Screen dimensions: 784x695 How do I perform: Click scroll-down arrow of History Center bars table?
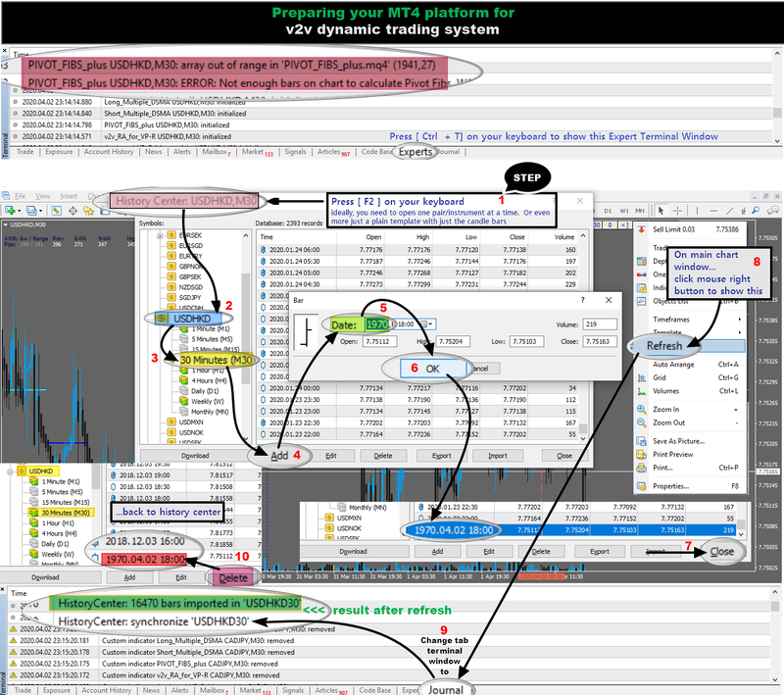[583, 438]
